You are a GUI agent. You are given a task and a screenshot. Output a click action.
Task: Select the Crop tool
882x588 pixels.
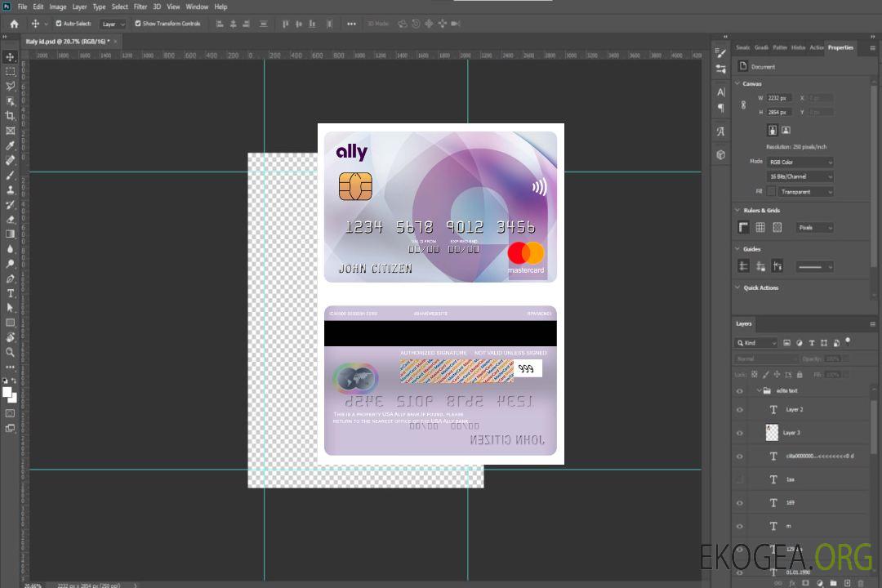coord(10,116)
